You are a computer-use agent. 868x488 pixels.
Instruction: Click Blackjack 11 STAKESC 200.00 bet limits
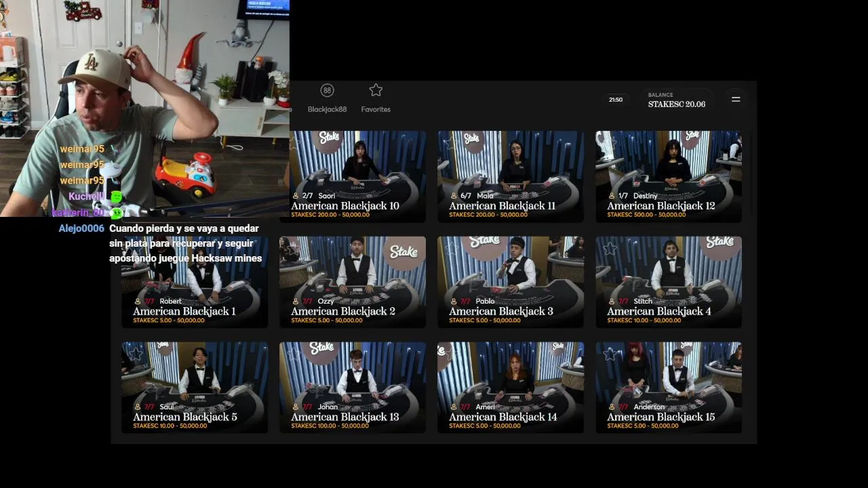tap(488, 215)
